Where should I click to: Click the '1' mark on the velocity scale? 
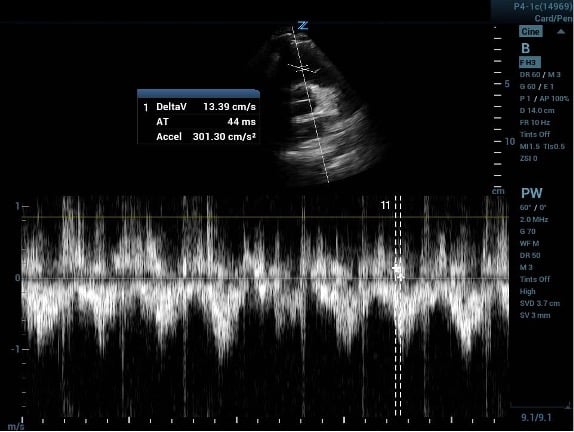pos(18,206)
